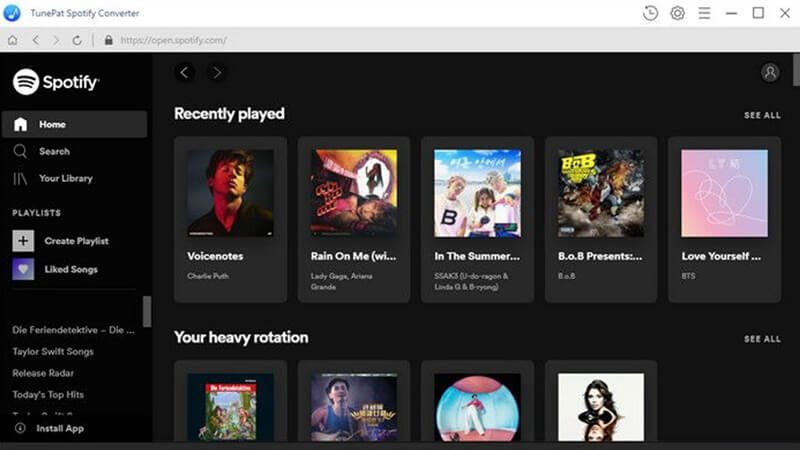Open the user profile avatar icon
Viewport: 800px width, 450px height.
tap(770, 72)
